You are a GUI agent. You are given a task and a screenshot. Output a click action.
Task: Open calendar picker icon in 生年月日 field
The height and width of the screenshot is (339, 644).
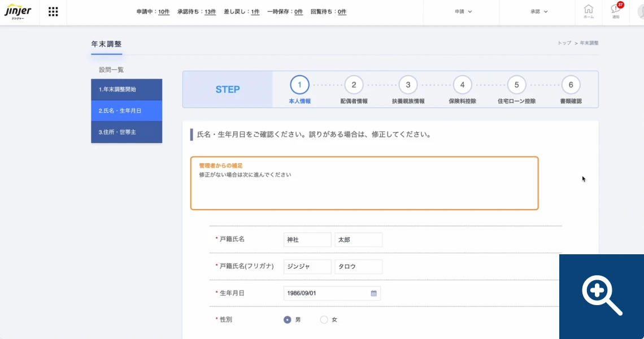tap(374, 293)
